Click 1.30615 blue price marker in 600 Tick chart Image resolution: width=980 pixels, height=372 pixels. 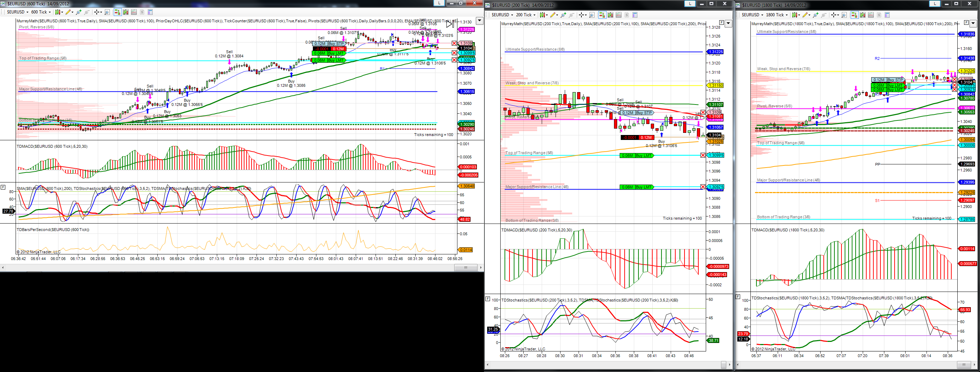467,92
